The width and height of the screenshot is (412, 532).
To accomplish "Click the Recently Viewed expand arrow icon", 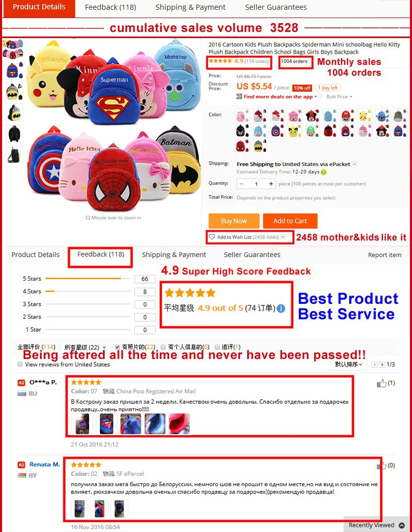I will [x=402, y=525].
